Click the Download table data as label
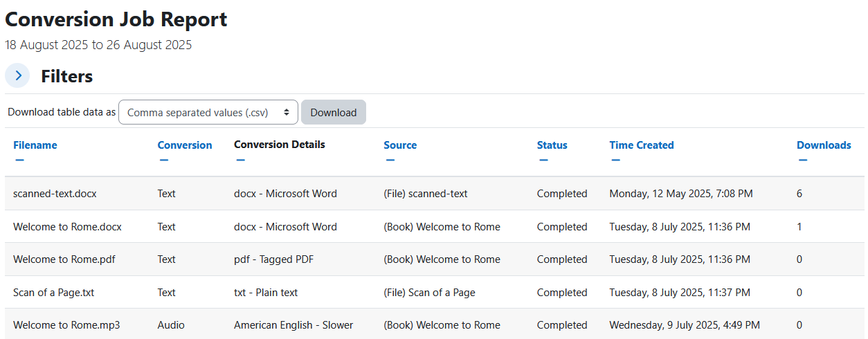The height and width of the screenshot is (339, 868). pyautogui.click(x=62, y=112)
